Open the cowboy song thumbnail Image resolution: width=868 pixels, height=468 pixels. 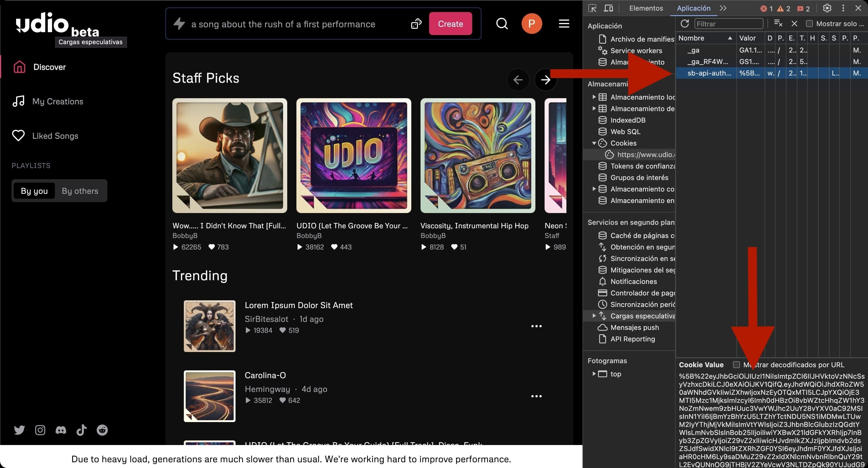coord(229,155)
